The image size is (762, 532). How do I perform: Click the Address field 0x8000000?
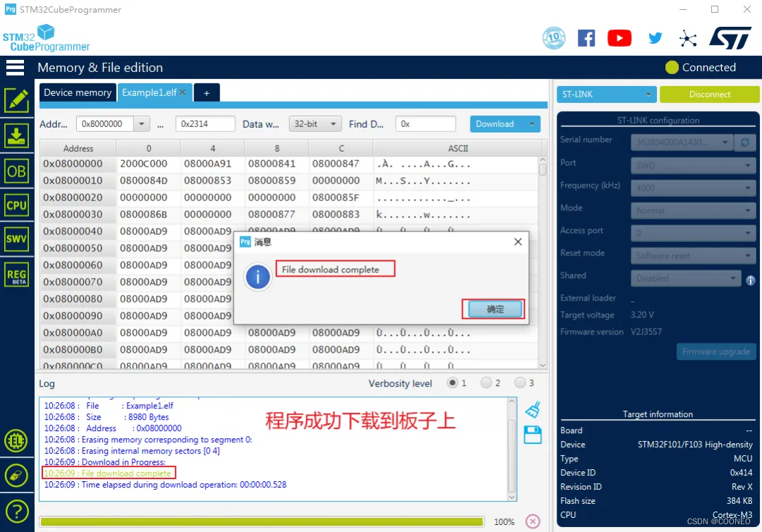(x=105, y=124)
